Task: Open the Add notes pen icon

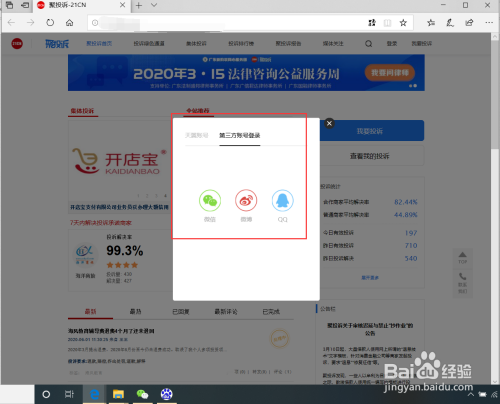Action: point(450,23)
